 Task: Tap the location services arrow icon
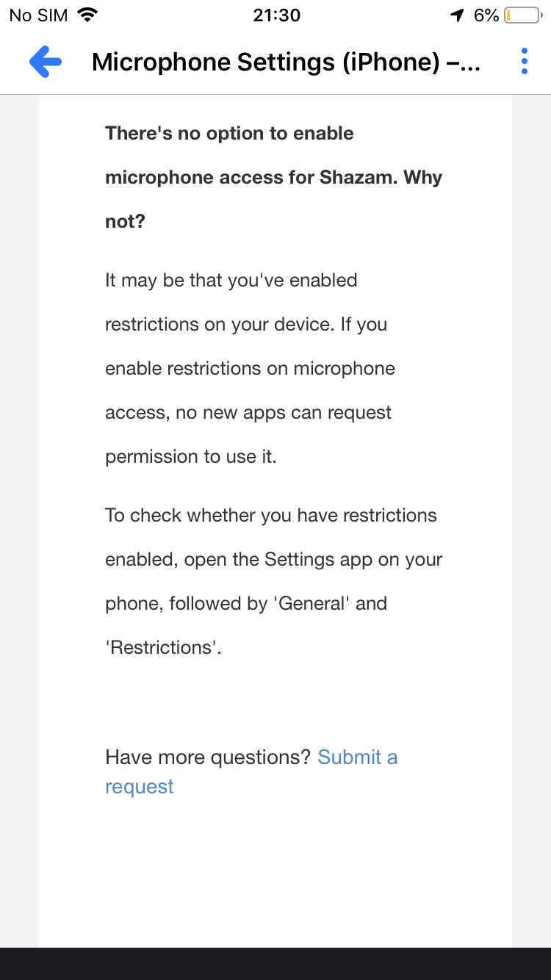pyautogui.click(x=457, y=15)
